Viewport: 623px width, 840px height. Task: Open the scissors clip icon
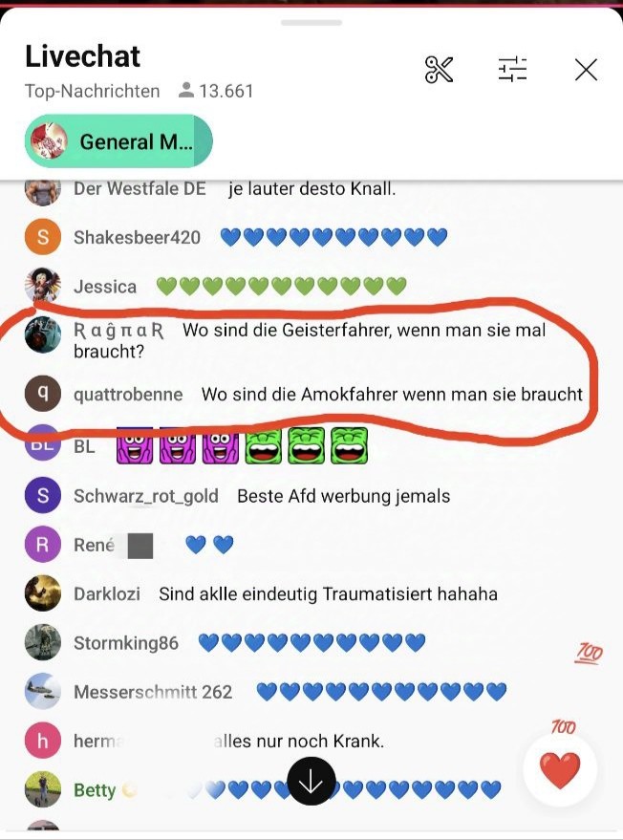click(439, 70)
